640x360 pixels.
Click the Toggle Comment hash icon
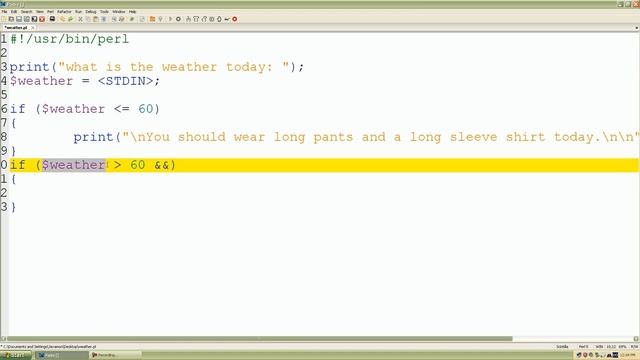(132, 19)
